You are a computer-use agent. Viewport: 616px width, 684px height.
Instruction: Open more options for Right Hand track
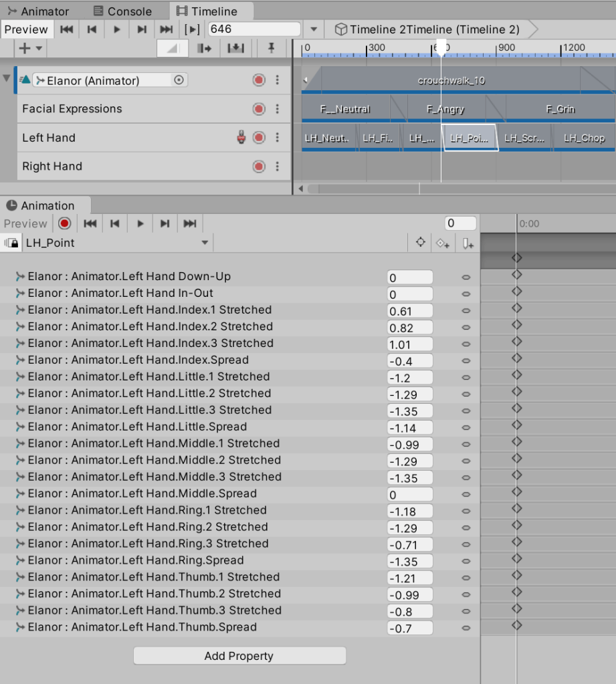tap(278, 166)
